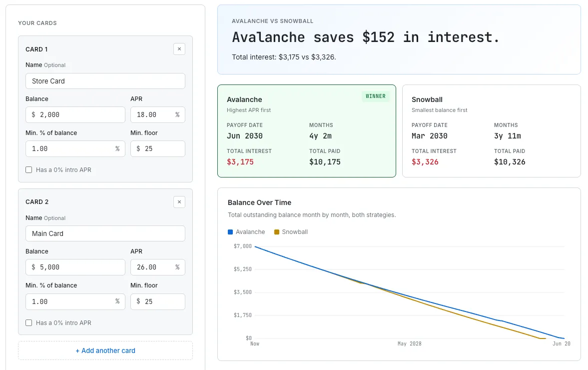Toggle the Avalanche legend swatch

pos(229,231)
